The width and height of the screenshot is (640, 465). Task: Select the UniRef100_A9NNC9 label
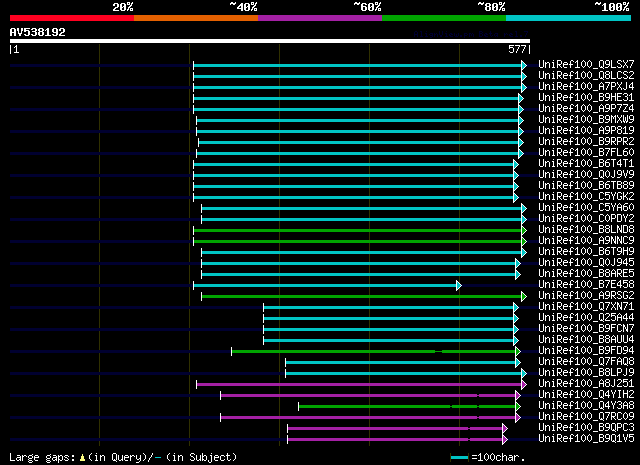pyautogui.click(x=586, y=240)
